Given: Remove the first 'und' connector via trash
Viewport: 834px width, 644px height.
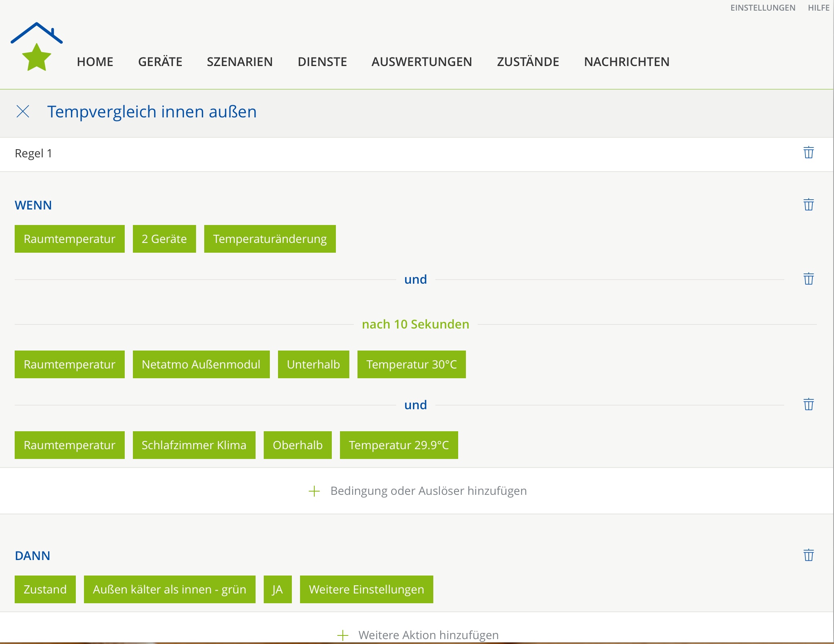Looking at the screenshot, I should tap(808, 279).
